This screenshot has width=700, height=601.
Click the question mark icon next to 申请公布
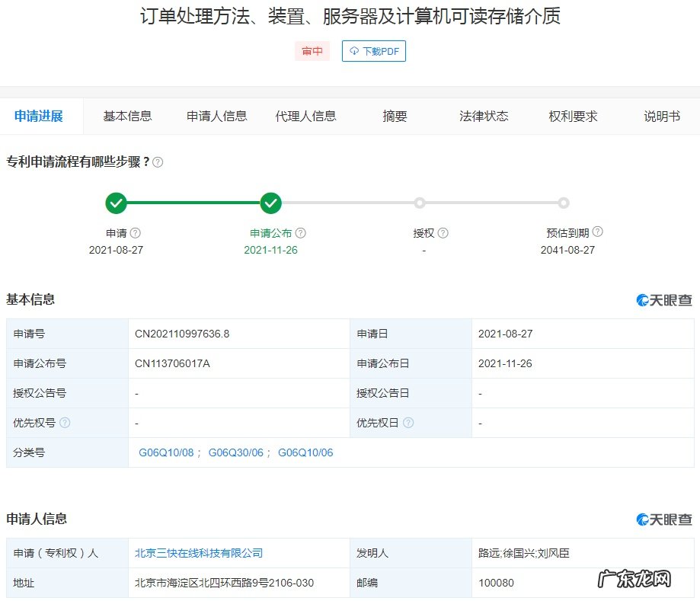point(300,232)
